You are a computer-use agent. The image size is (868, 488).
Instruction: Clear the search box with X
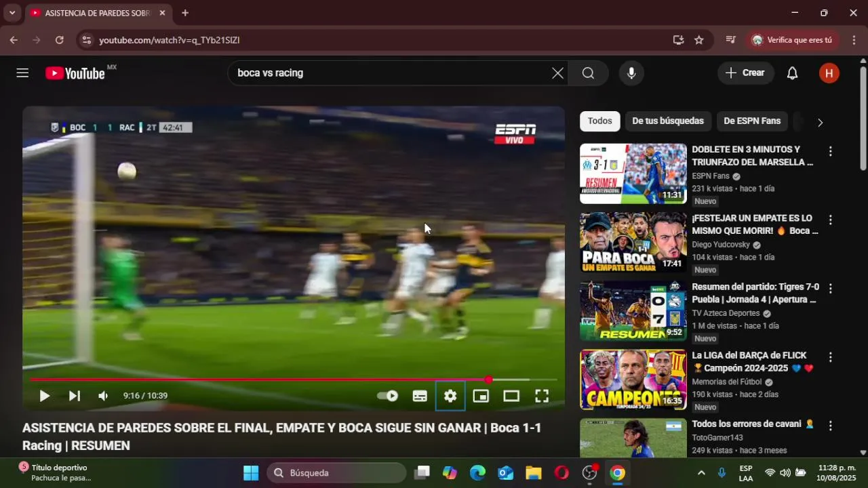pos(557,73)
